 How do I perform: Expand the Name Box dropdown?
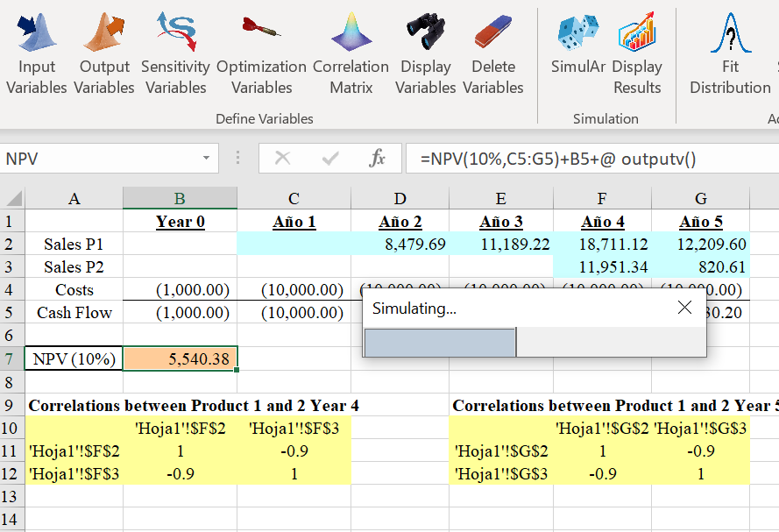(206, 159)
